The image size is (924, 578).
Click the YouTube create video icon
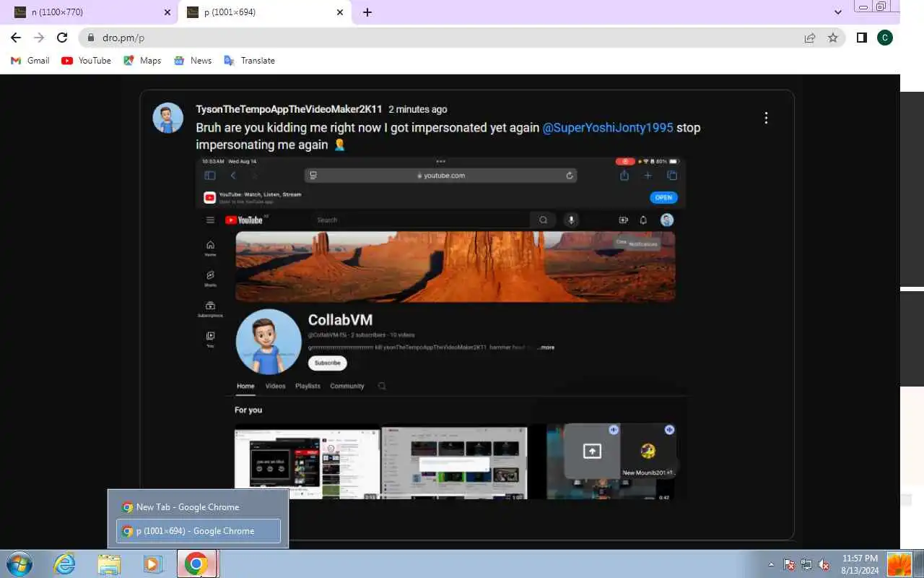click(624, 220)
